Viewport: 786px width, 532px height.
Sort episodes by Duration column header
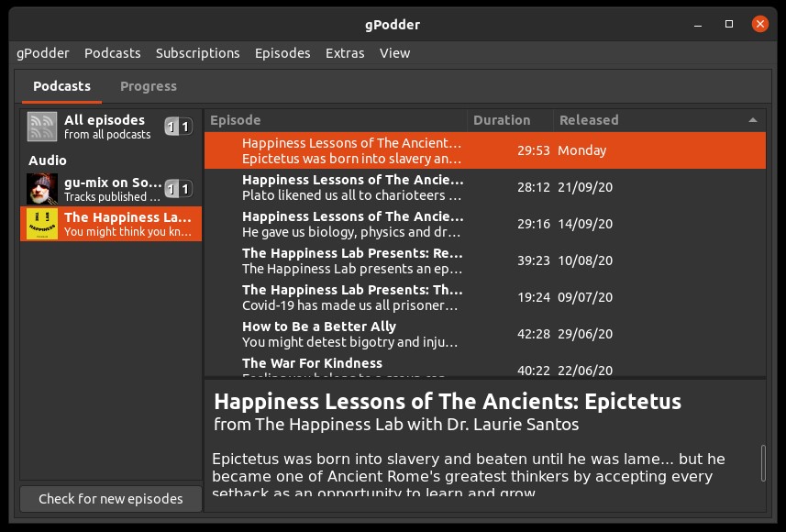coord(502,120)
